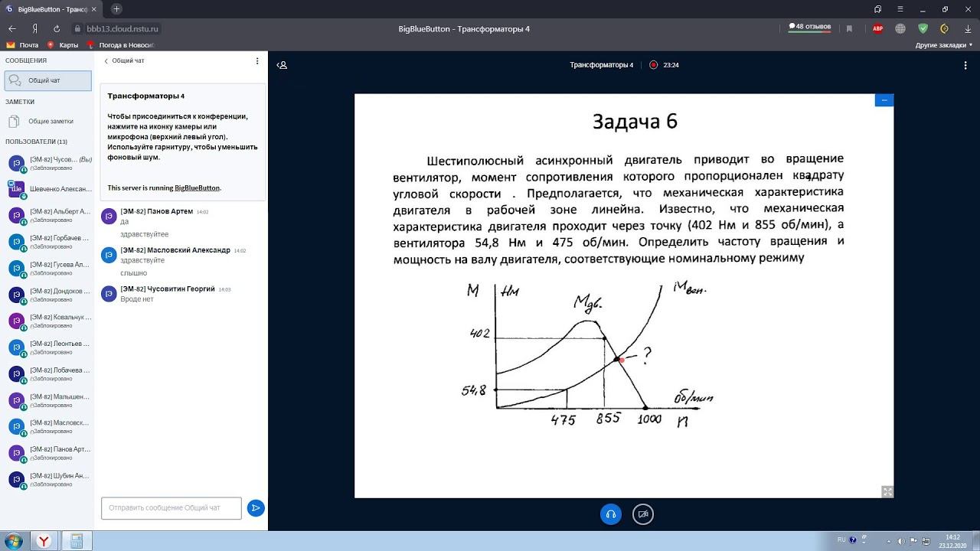Select user Ковальчук in list

[x=47, y=321]
